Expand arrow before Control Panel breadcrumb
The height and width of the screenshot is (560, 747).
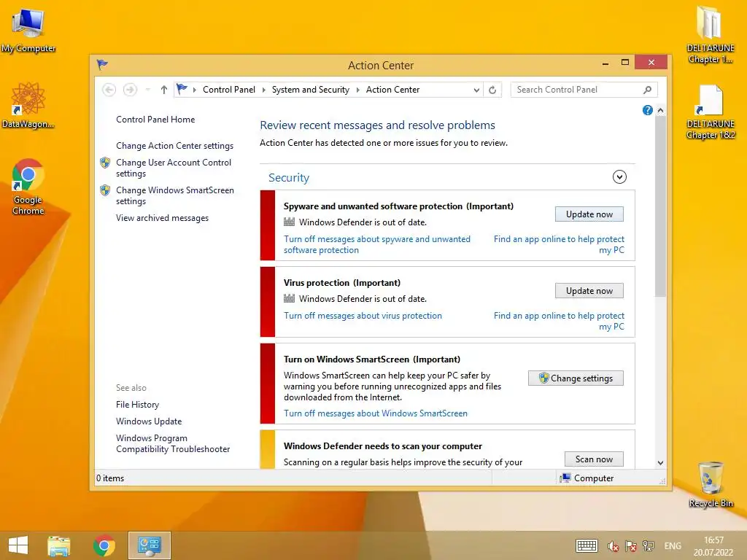[x=194, y=90]
